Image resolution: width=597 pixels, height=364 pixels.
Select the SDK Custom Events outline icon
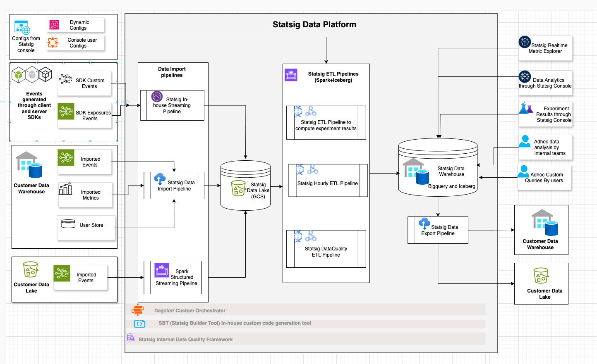point(65,79)
